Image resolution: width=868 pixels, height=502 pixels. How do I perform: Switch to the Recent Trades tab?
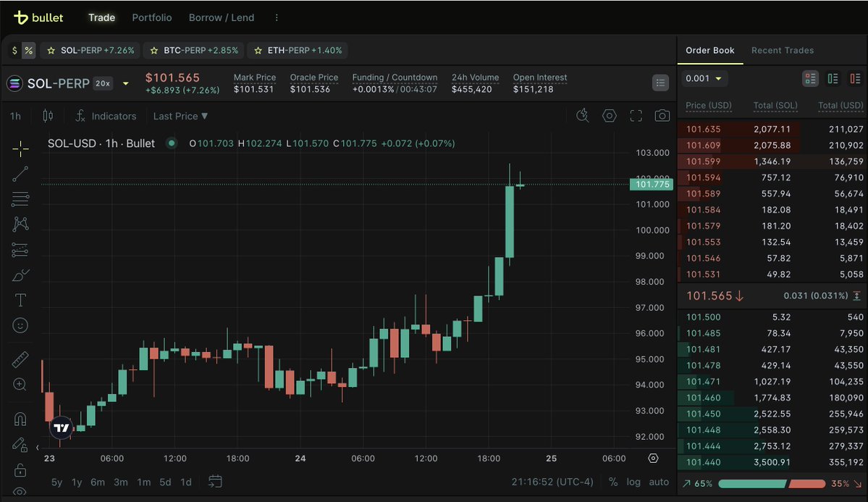(x=782, y=51)
